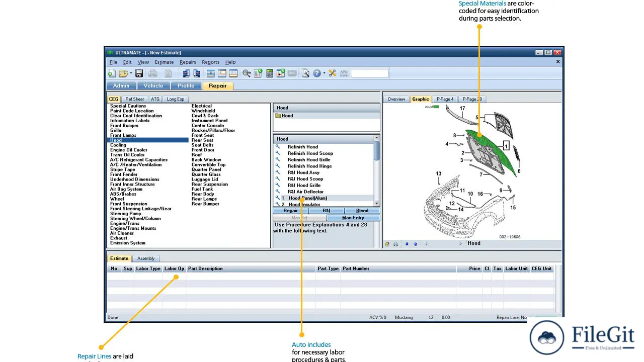This screenshot has height=362, width=644.
Task: Click the home icon below the hood graphic
Action: tap(387, 244)
